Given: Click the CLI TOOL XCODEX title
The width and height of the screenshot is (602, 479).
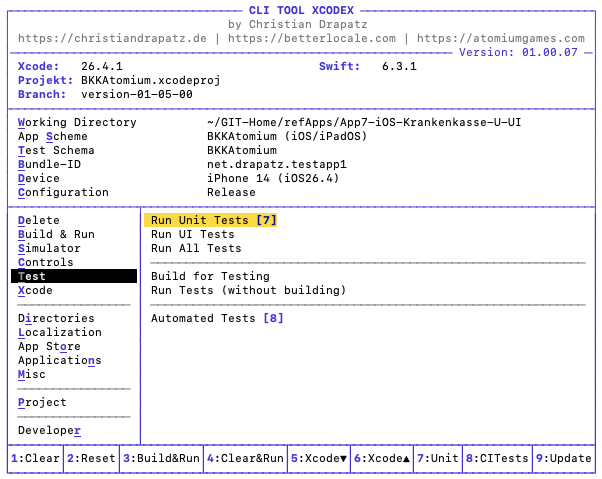Looking at the screenshot, I should tap(301, 10).
